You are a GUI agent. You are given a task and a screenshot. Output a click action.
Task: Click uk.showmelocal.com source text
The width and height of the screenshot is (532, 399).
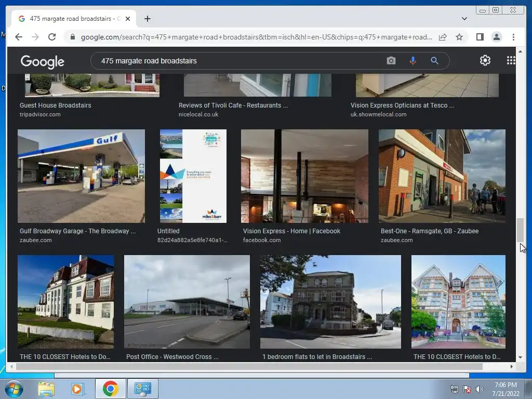coord(378,114)
